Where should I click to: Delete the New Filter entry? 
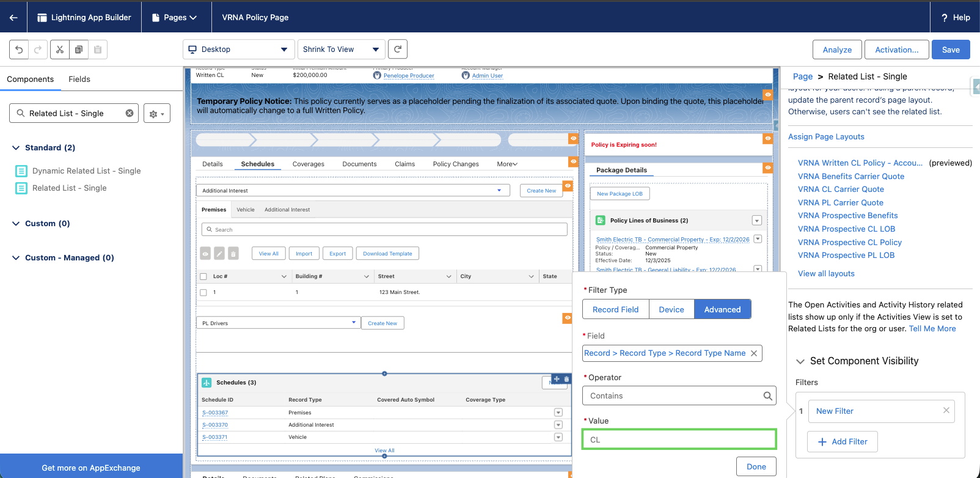coord(946,411)
